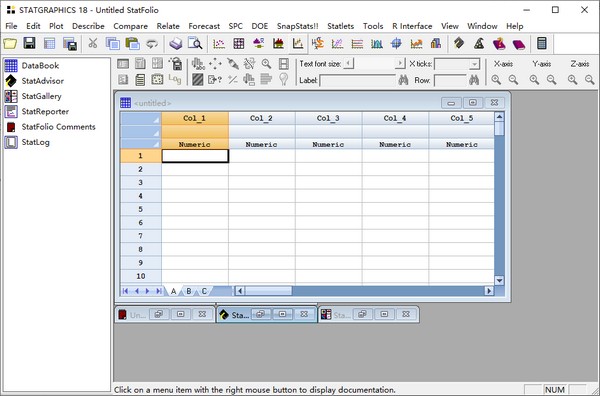The width and height of the screenshot is (600, 396).
Task: Open the StatGallery sidebar icon
Action: click(11, 96)
